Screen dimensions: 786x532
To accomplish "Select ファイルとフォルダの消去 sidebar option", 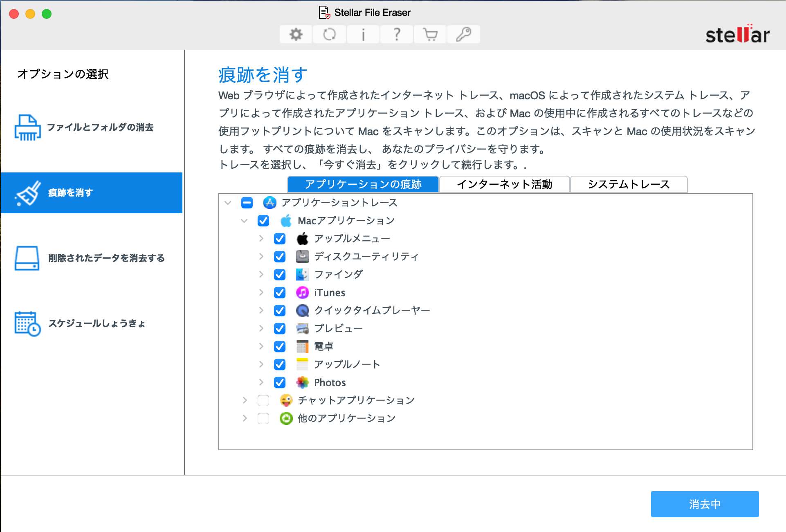I will (92, 127).
